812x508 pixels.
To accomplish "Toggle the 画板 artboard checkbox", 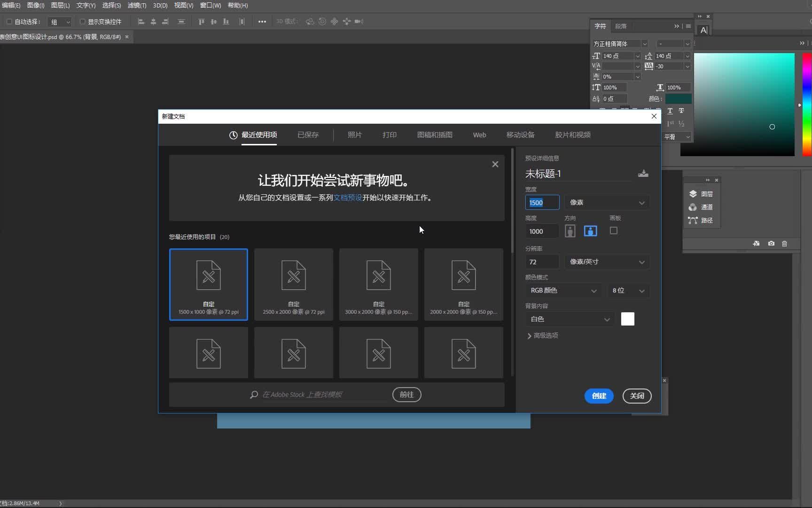I will click(x=614, y=230).
